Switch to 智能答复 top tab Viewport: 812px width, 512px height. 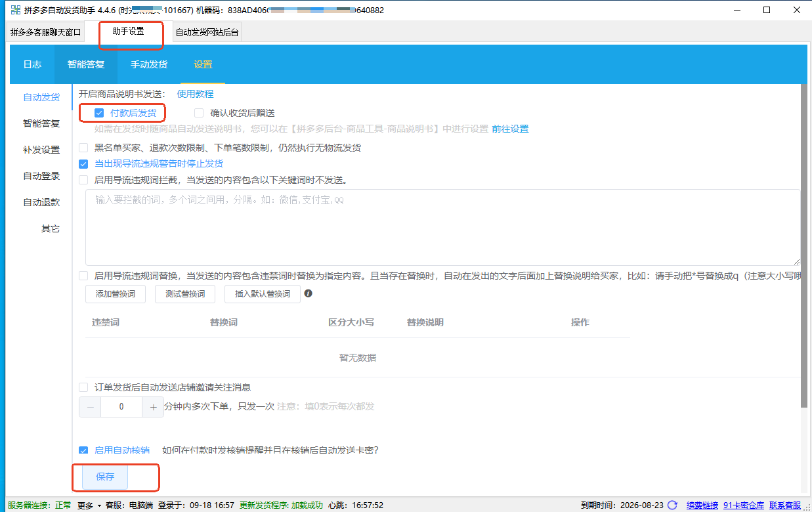point(86,64)
